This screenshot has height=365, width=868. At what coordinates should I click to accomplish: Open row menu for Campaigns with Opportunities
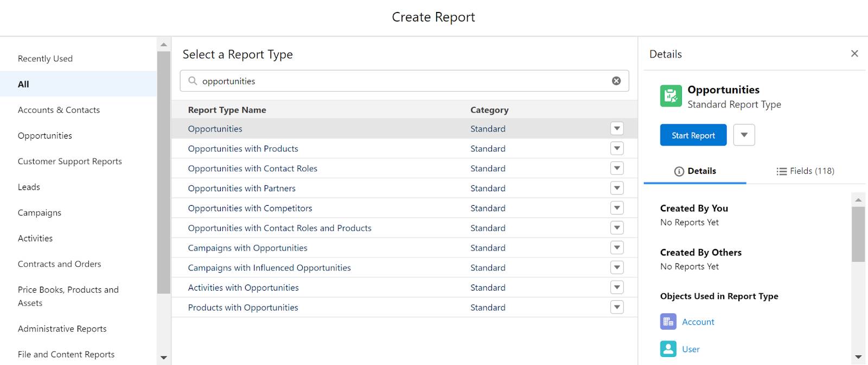(x=617, y=248)
